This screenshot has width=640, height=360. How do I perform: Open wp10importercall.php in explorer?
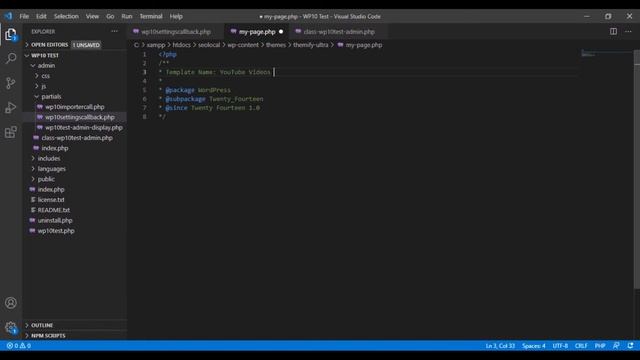coord(75,107)
